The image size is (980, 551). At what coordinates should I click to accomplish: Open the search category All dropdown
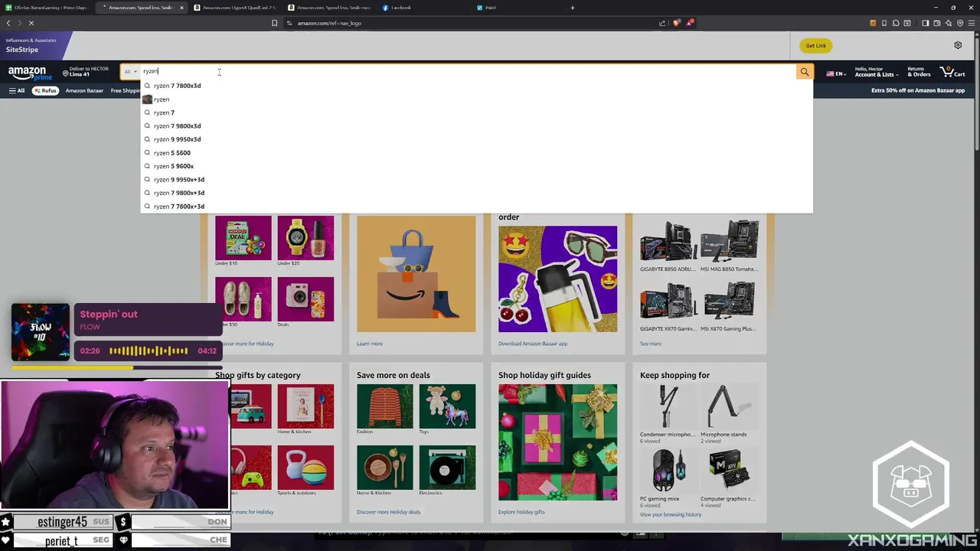click(131, 72)
